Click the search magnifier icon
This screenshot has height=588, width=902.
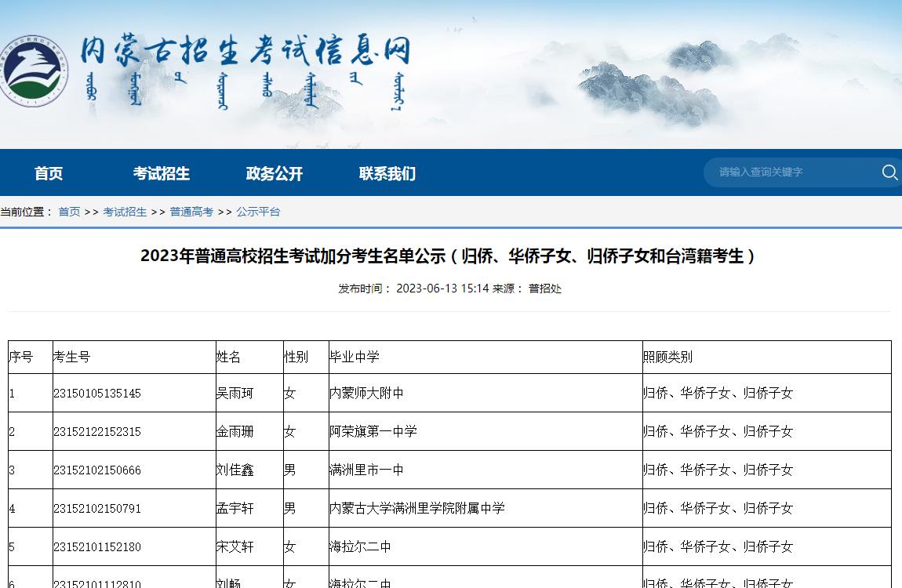889,172
